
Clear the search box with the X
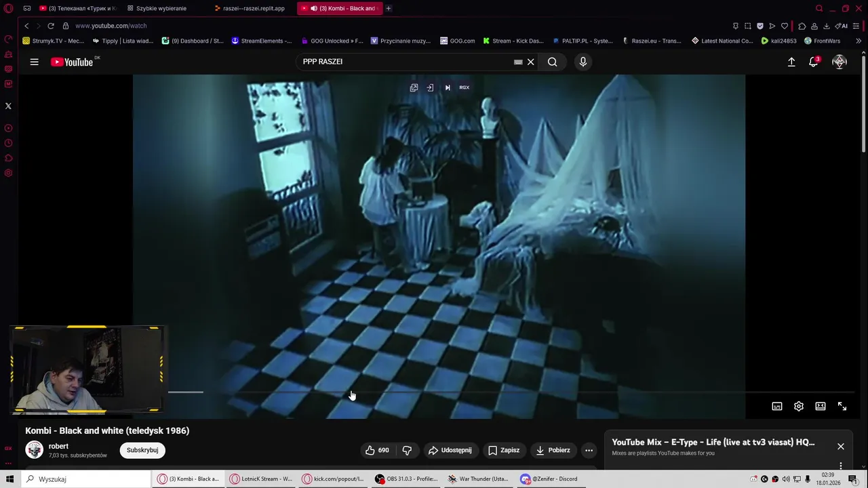click(531, 62)
